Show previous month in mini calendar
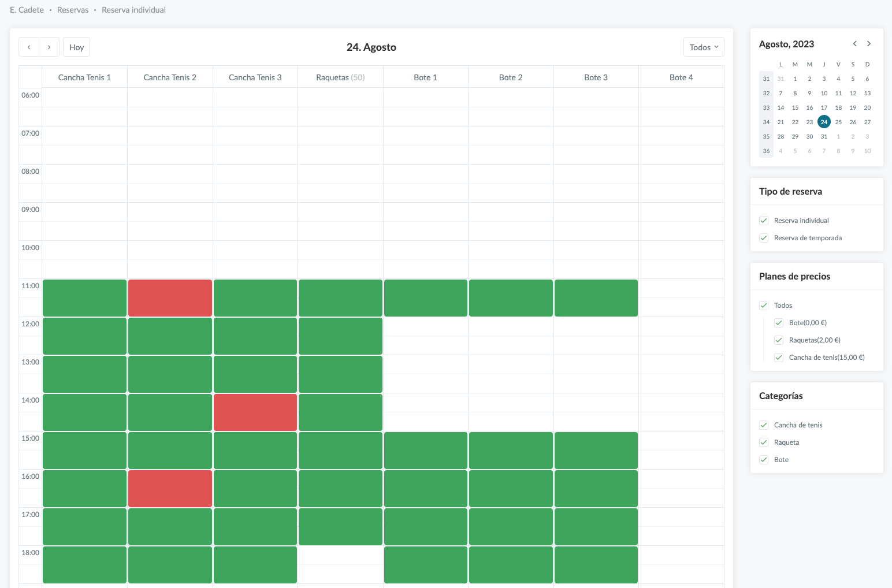Screen dimensions: 892x588 click(x=854, y=44)
